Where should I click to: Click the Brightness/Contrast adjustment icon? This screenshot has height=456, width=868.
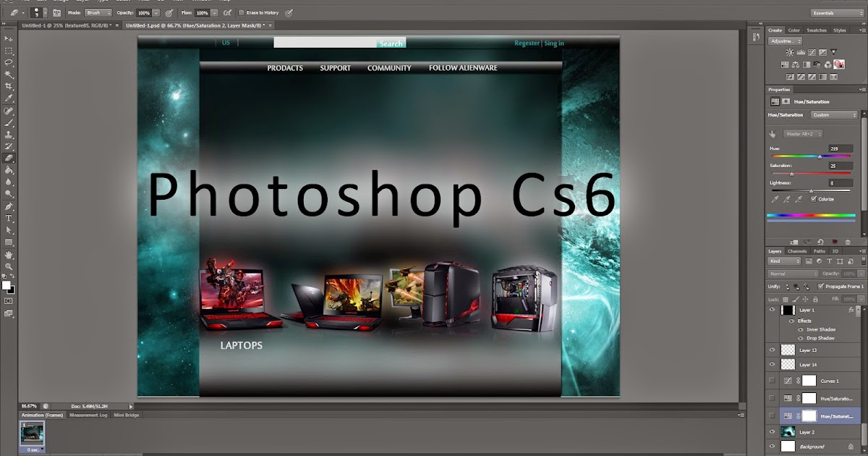coord(790,53)
